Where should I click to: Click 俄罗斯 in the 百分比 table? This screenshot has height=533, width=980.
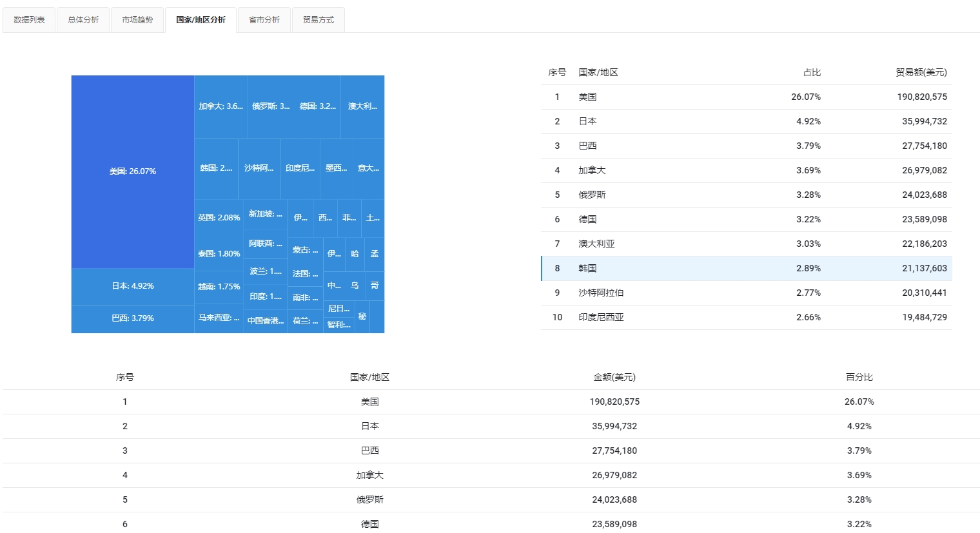pos(370,499)
